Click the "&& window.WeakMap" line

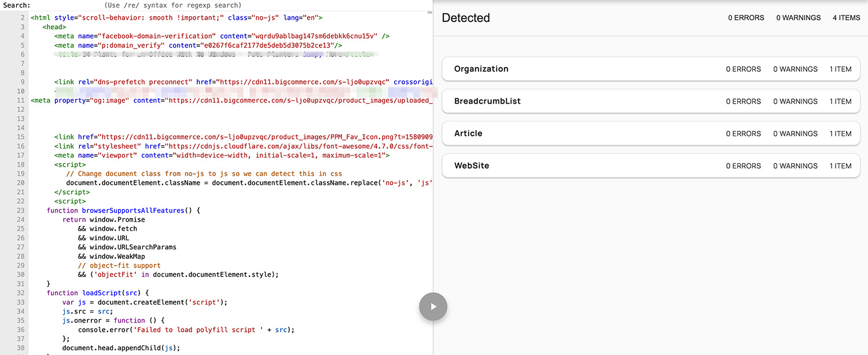pos(112,257)
